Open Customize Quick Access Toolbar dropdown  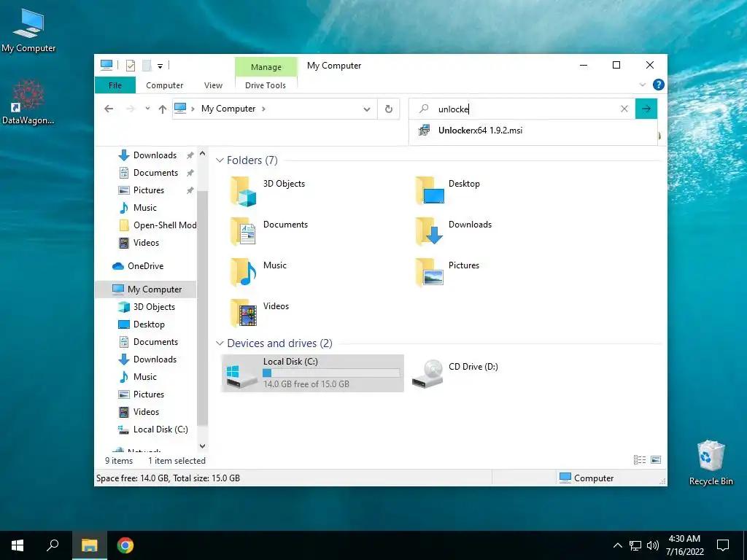160,66
